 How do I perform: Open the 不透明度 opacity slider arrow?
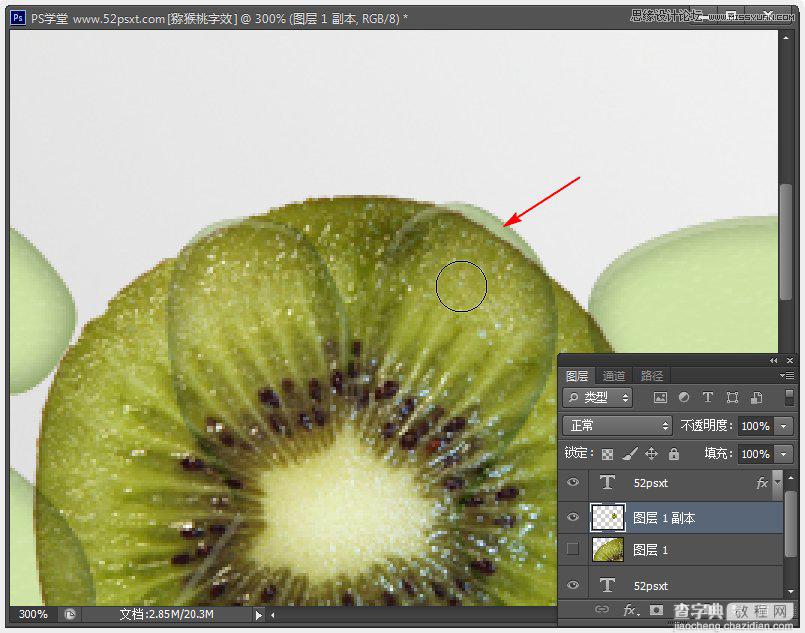[783, 426]
